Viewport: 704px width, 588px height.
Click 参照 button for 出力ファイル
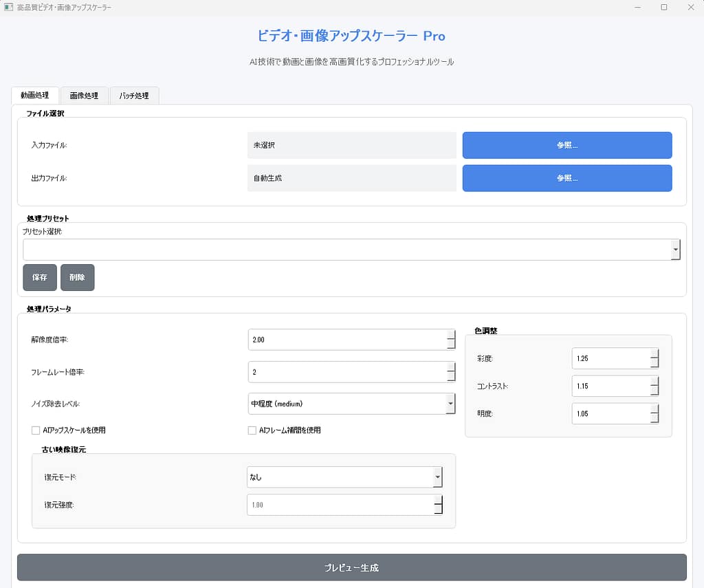[x=566, y=178]
